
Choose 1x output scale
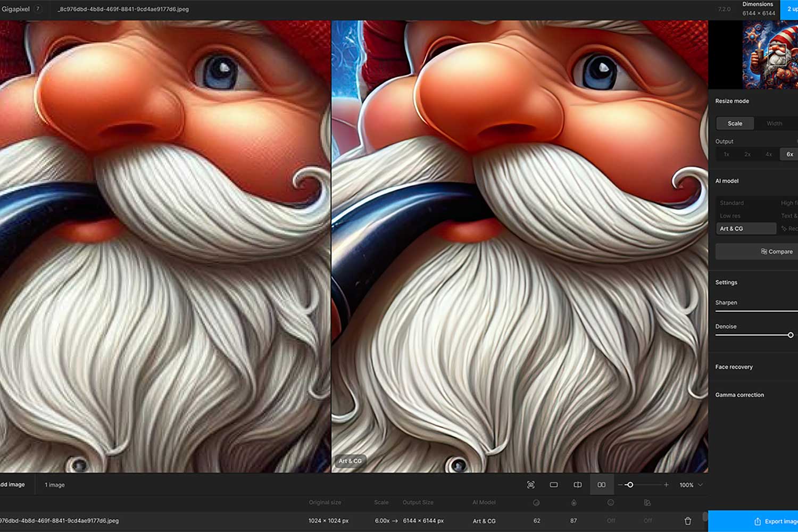[x=726, y=154]
